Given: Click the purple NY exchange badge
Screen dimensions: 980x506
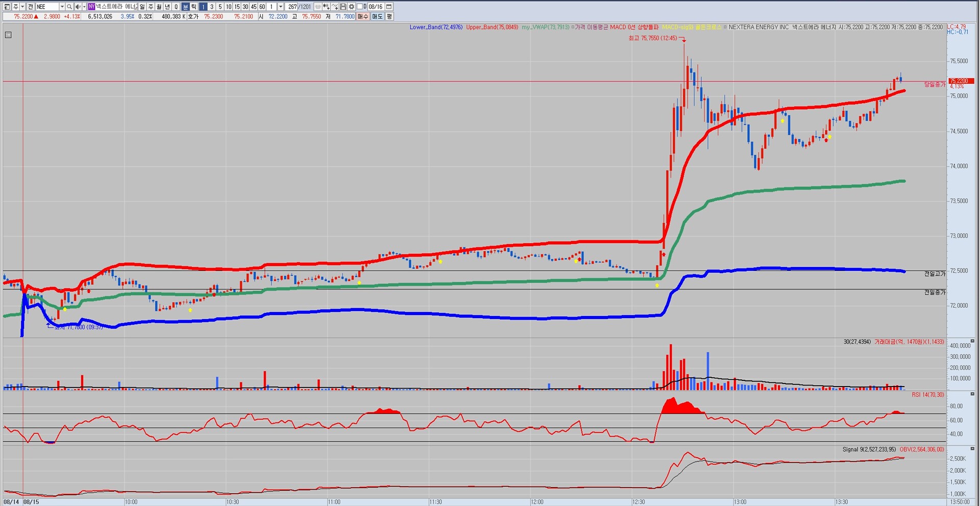Looking at the screenshot, I should click(91, 7).
